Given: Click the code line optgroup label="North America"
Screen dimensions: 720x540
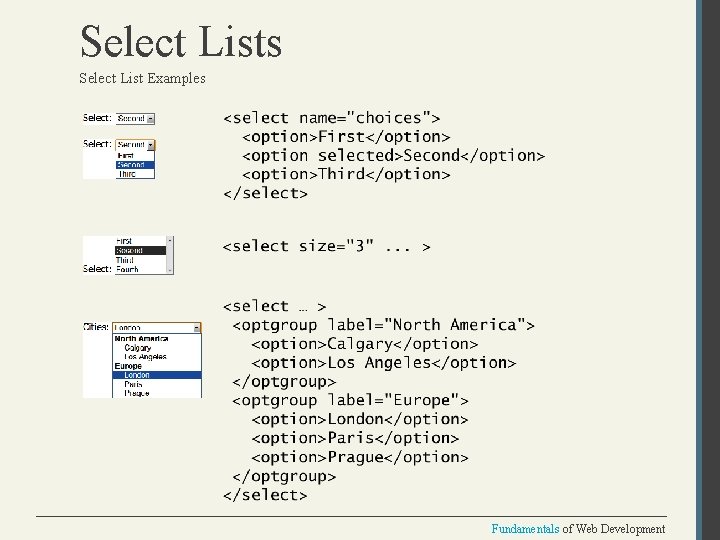Looking at the screenshot, I should tap(383, 325).
